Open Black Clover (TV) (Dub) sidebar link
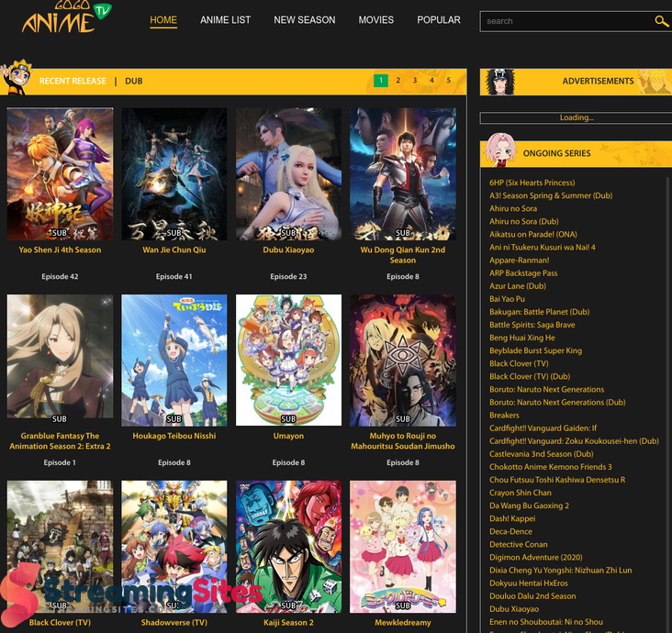Viewport: 672px width, 633px height. tap(530, 376)
